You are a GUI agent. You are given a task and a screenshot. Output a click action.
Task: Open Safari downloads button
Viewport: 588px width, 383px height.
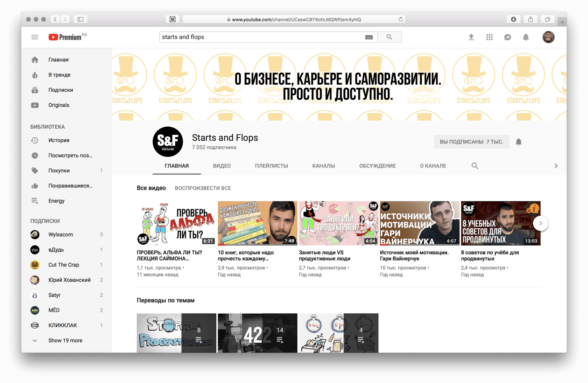513,19
